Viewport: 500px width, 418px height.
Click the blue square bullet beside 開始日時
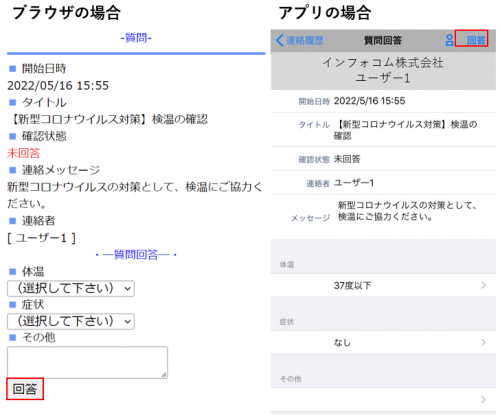12,69
